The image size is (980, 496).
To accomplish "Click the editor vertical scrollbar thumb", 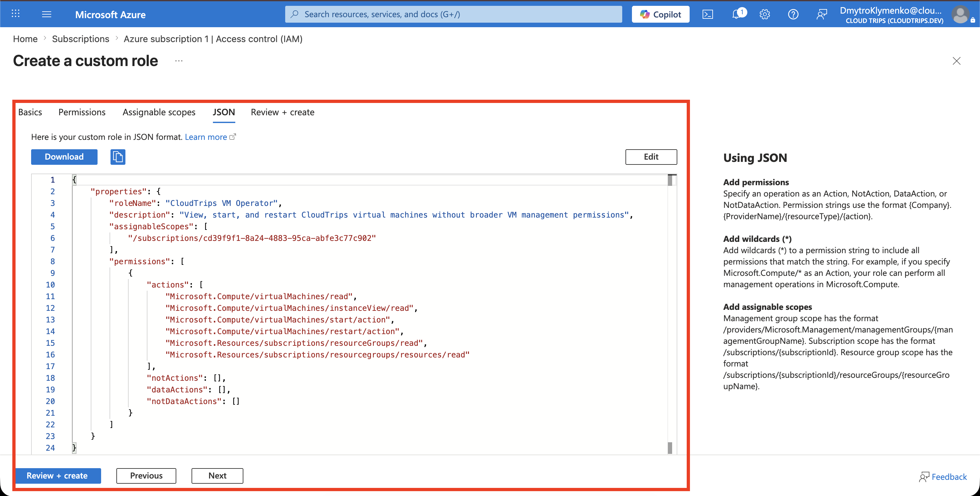I will pyautogui.click(x=670, y=180).
